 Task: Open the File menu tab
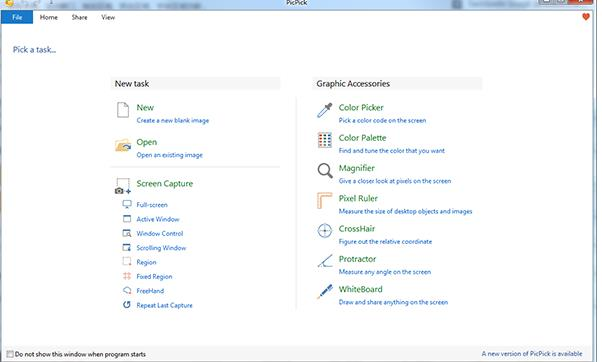17,17
